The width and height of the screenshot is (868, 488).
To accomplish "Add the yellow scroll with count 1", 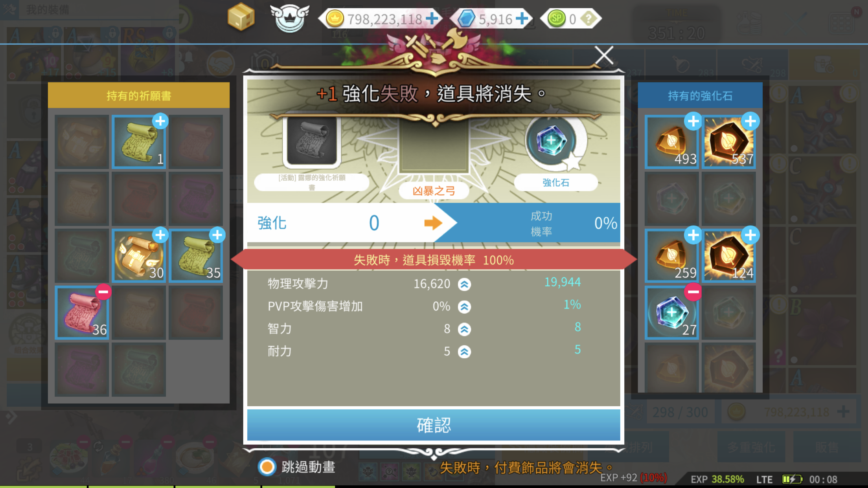I will (160, 121).
